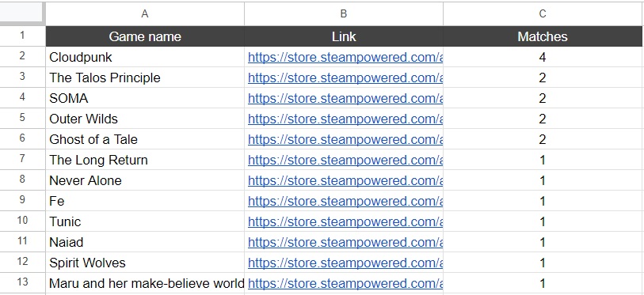This screenshot has width=644, height=295.
Task: Select the cell containing The Talos Principle
Action: [x=145, y=78]
